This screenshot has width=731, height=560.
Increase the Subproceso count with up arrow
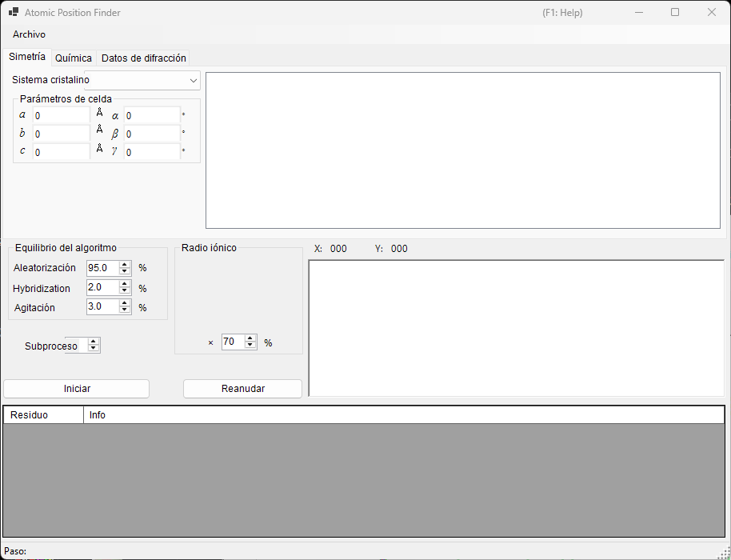pos(94,342)
